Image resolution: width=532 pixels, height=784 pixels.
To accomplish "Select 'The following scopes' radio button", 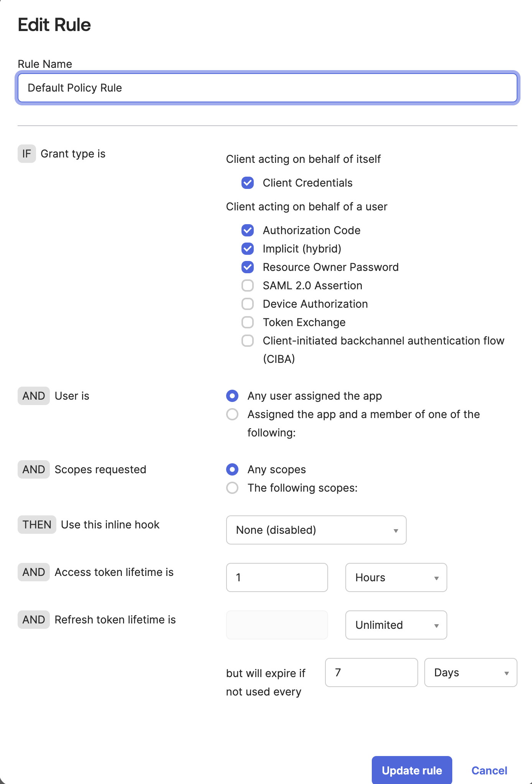I will click(x=232, y=488).
